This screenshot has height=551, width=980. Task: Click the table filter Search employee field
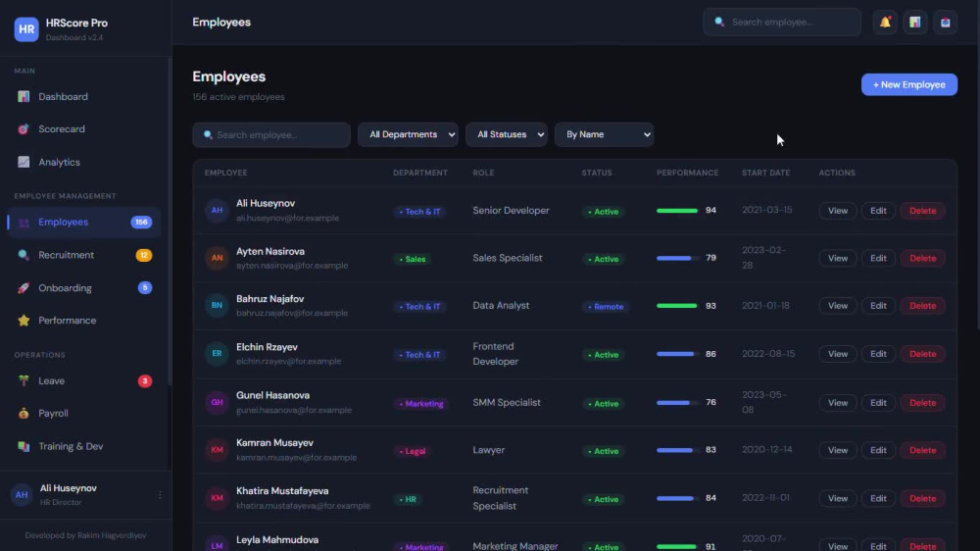[271, 135]
